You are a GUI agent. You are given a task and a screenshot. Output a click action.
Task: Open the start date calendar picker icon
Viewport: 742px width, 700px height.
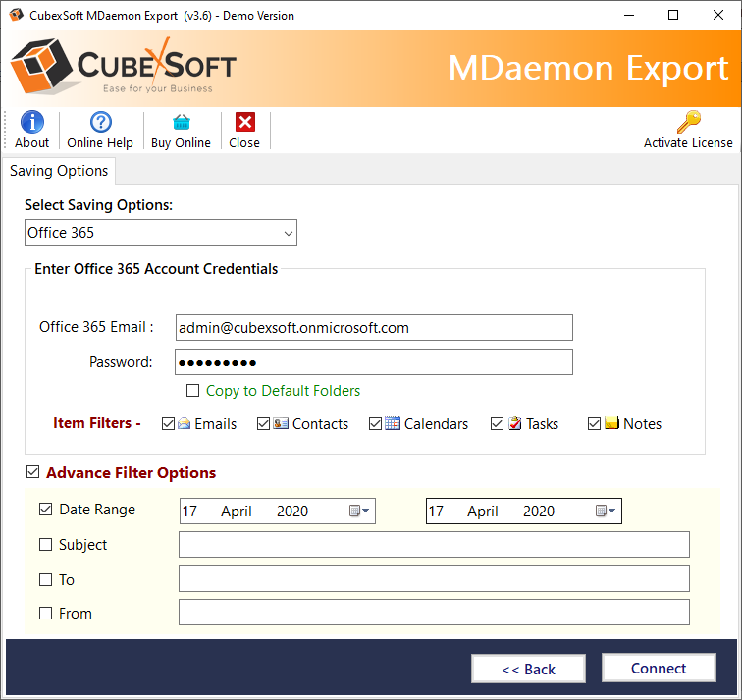pos(358,511)
